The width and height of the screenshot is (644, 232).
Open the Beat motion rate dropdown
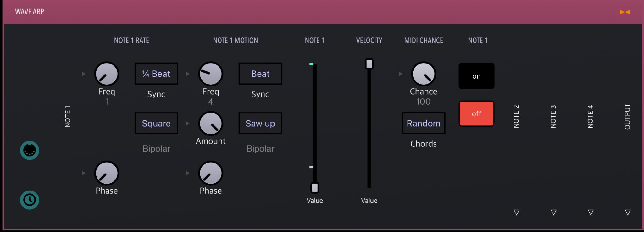pos(260,74)
